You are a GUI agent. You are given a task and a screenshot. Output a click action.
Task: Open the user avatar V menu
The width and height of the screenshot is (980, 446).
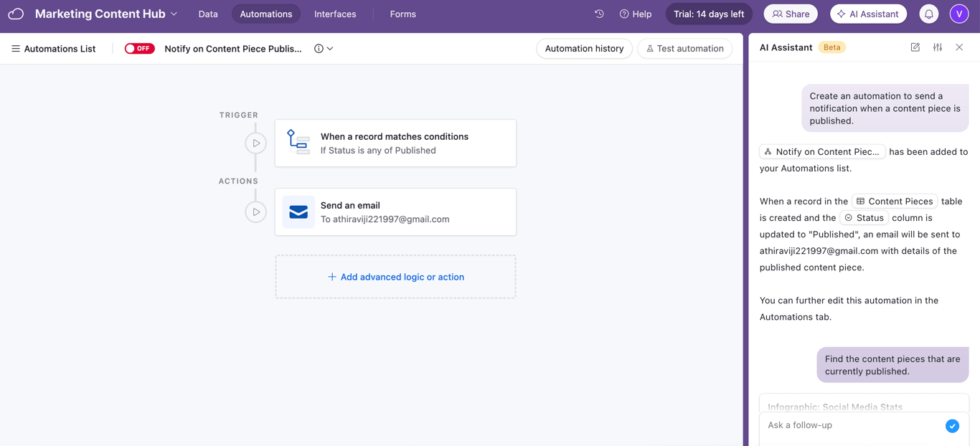(959, 14)
